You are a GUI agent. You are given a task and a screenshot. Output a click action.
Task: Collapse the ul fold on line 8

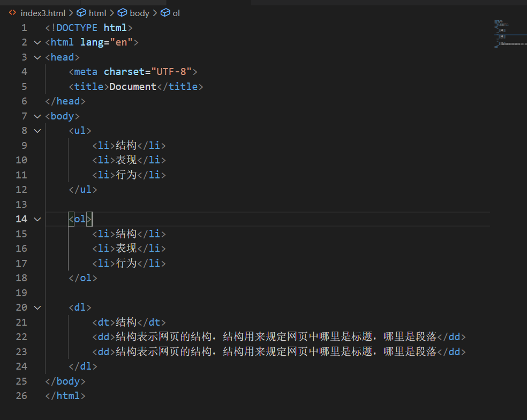pyautogui.click(x=37, y=131)
